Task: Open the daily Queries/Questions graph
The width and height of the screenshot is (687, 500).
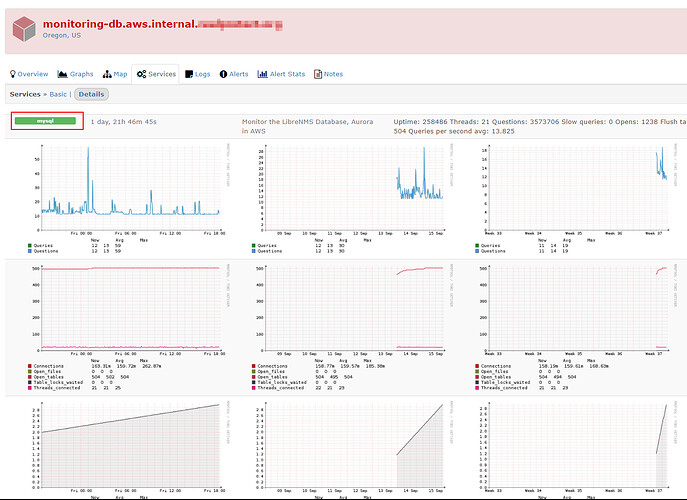Action: pos(130,199)
